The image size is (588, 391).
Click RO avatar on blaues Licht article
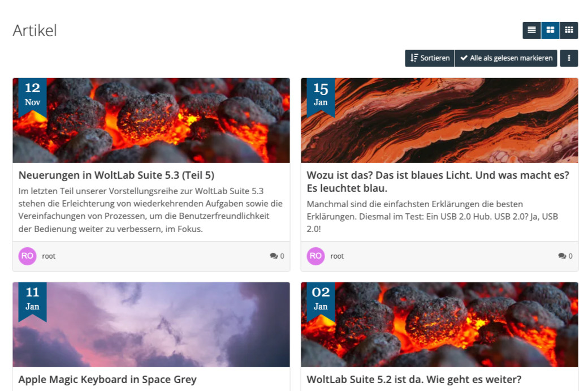[x=315, y=256]
